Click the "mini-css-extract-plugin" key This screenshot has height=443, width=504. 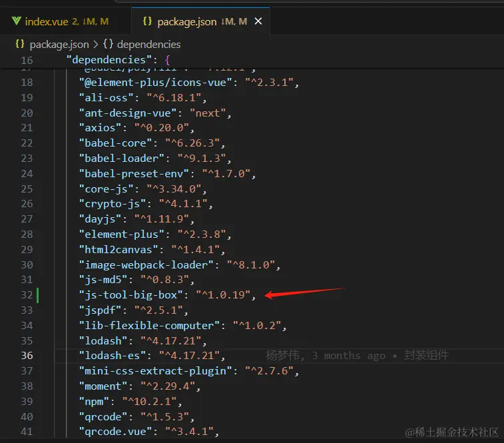point(155,370)
